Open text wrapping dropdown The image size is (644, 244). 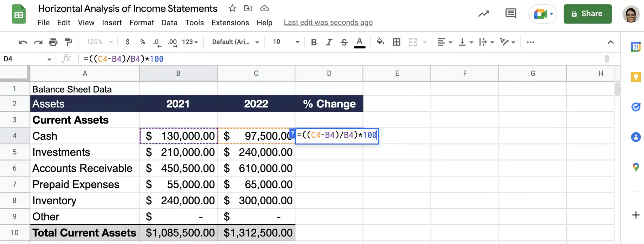(x=487, y=42)
